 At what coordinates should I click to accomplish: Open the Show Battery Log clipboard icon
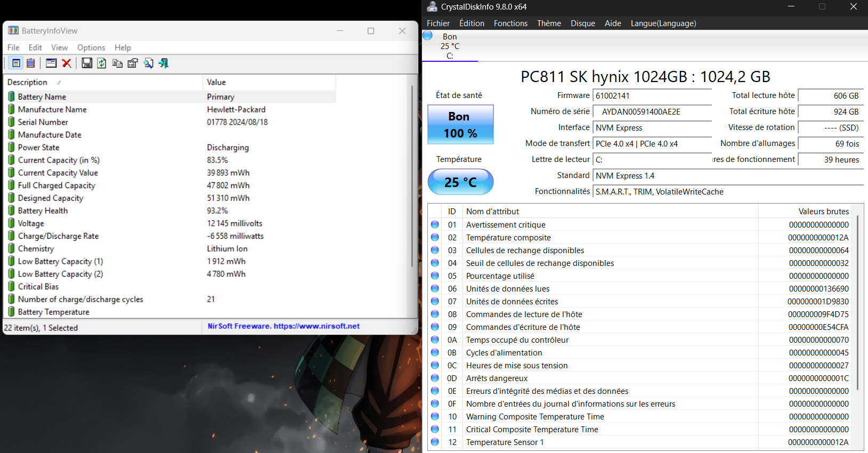[x=31, y=63]
